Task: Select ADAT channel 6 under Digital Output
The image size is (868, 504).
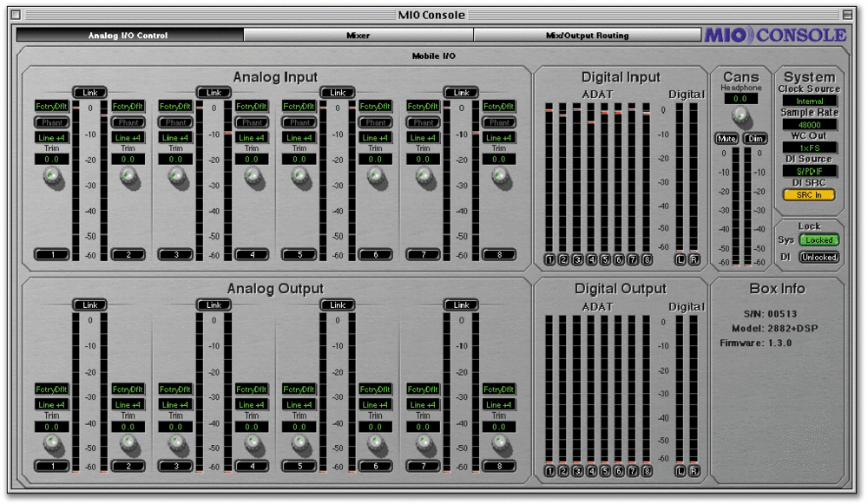Action: coord(619,471)
